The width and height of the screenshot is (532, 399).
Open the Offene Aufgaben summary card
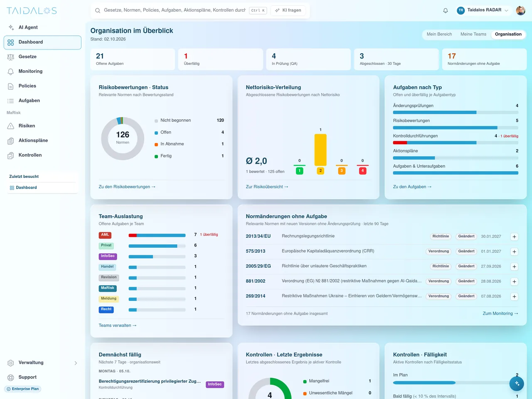coord(133,59)
